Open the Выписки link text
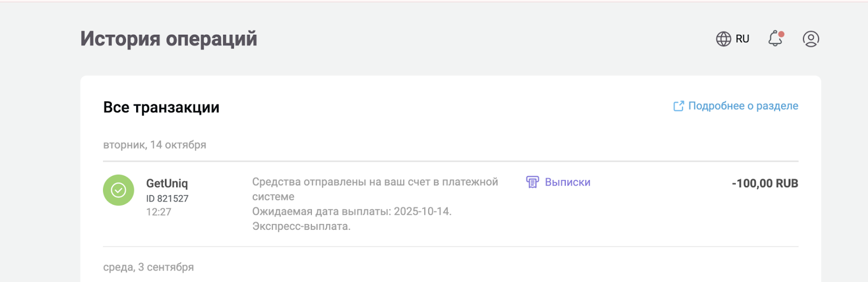The height and width of the screenshot is (282, 868). coord(567,182)
